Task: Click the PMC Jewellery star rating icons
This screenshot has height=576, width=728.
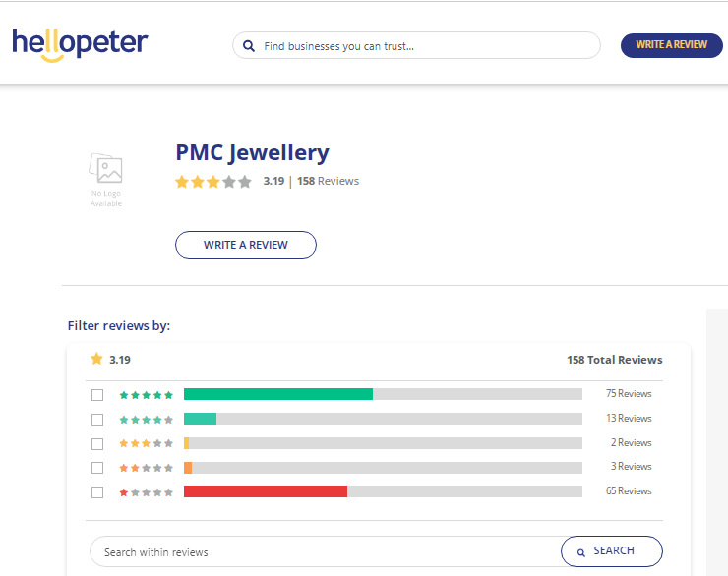Action: (212, 182)
